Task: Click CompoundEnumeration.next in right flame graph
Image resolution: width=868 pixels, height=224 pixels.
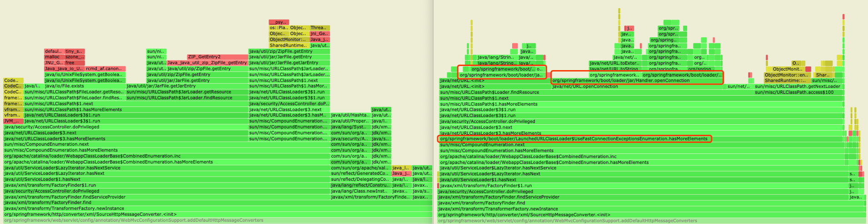Action: tap(642, 145)
